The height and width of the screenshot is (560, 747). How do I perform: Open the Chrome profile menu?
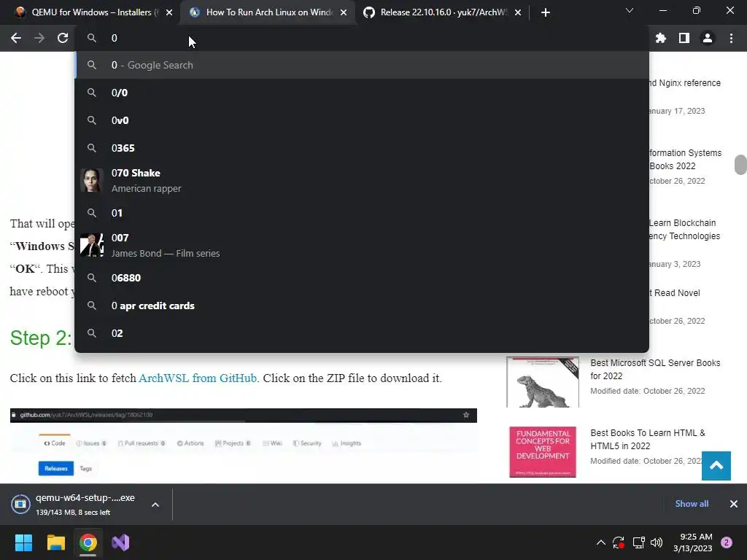(x=708, y=38)
